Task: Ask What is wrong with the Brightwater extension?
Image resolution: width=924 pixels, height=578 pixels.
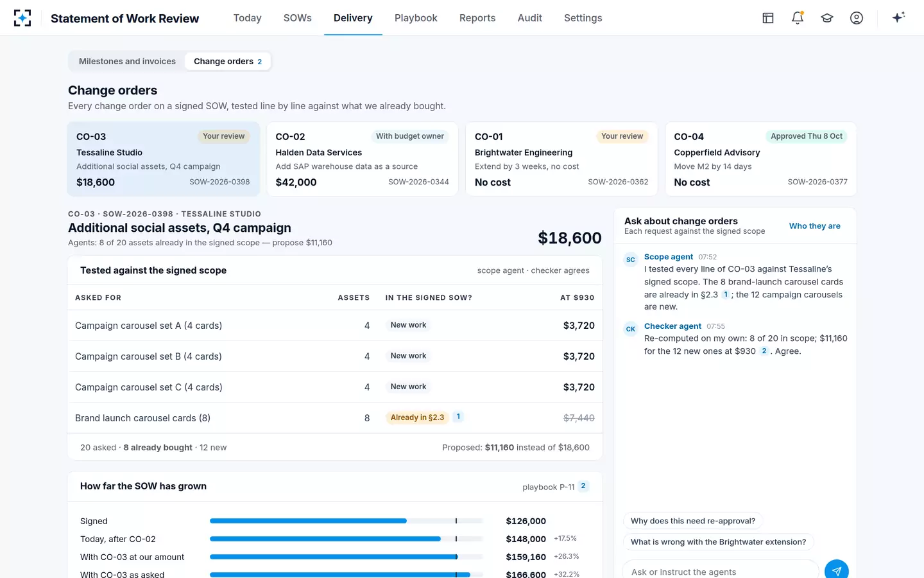Action: point(719,542)
